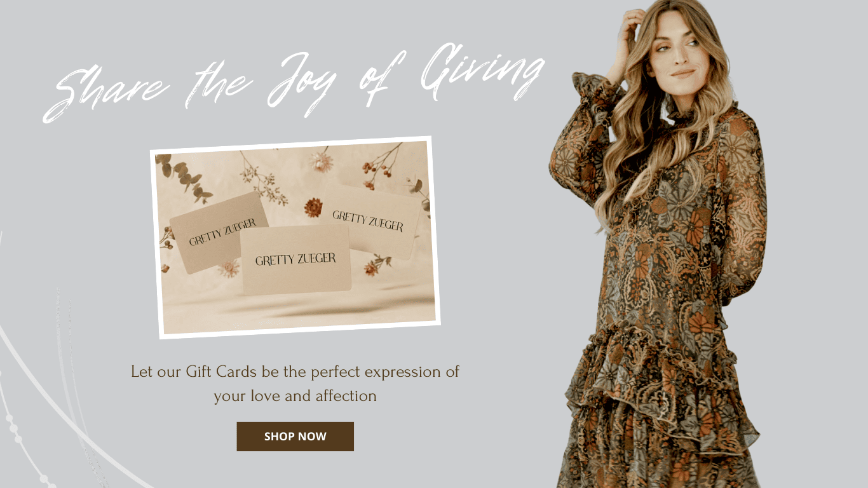Select the front center Gretty Zueger gift card
Image resolution: width=868 pixels, height=488 pixels.
pyautogui.click(x=296, y=260)
